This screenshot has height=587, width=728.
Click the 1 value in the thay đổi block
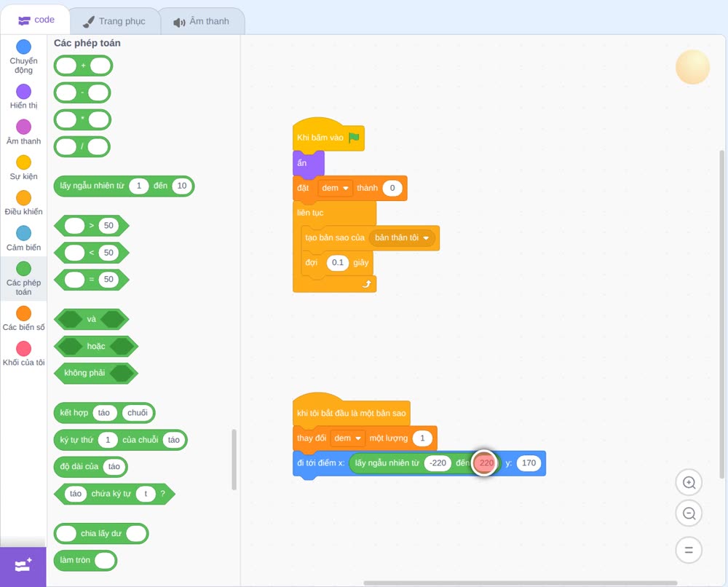[422, 438]
